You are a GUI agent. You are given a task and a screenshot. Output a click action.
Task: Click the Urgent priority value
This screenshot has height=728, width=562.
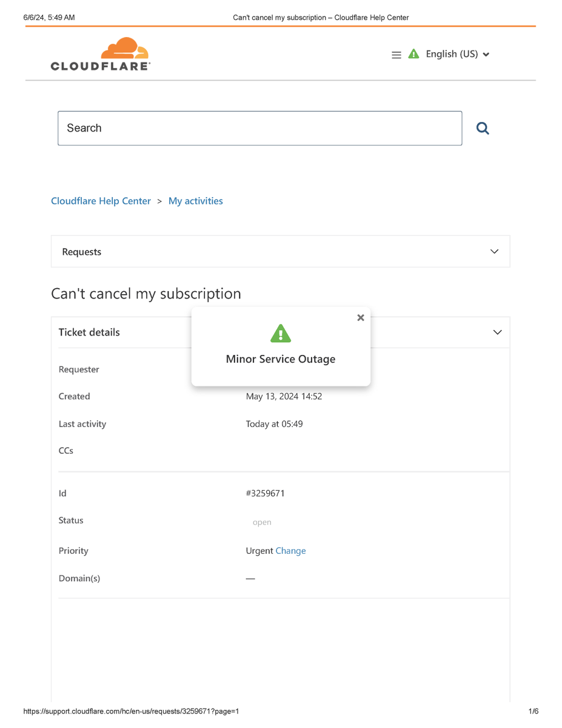click(x=259, y=551)
